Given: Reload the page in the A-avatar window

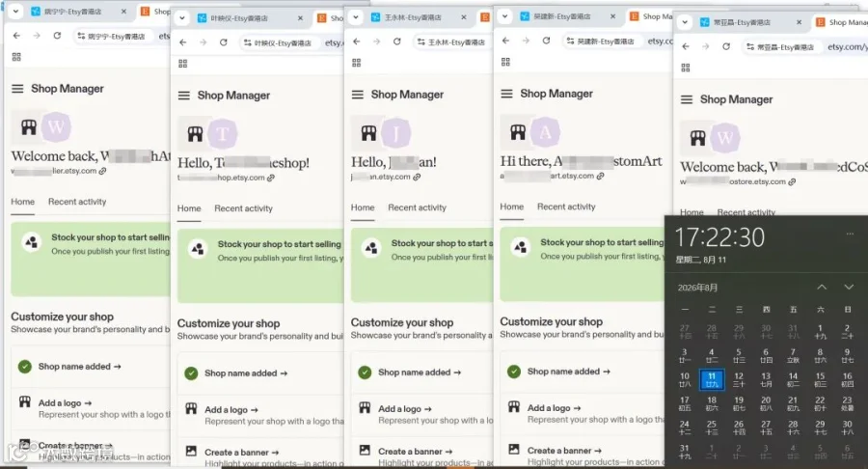Looking at the screenshot, I should click(x=546, y=41).
